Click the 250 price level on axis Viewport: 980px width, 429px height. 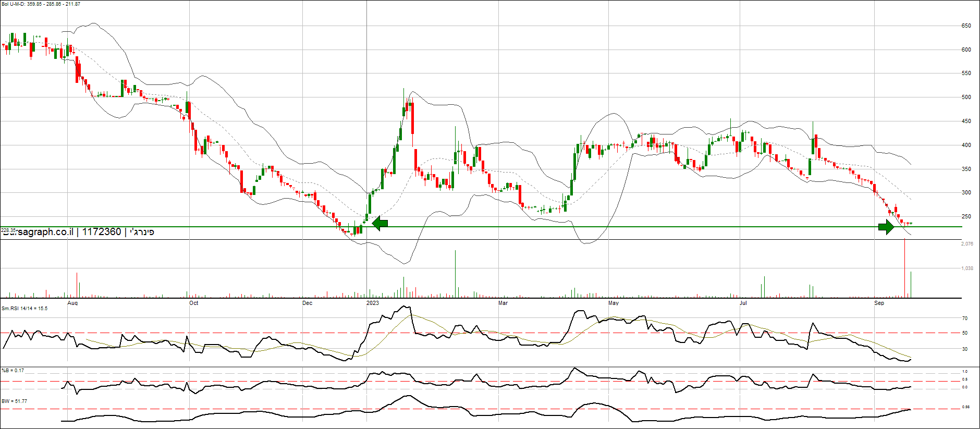pyautogui.click(x=966, y=216)
